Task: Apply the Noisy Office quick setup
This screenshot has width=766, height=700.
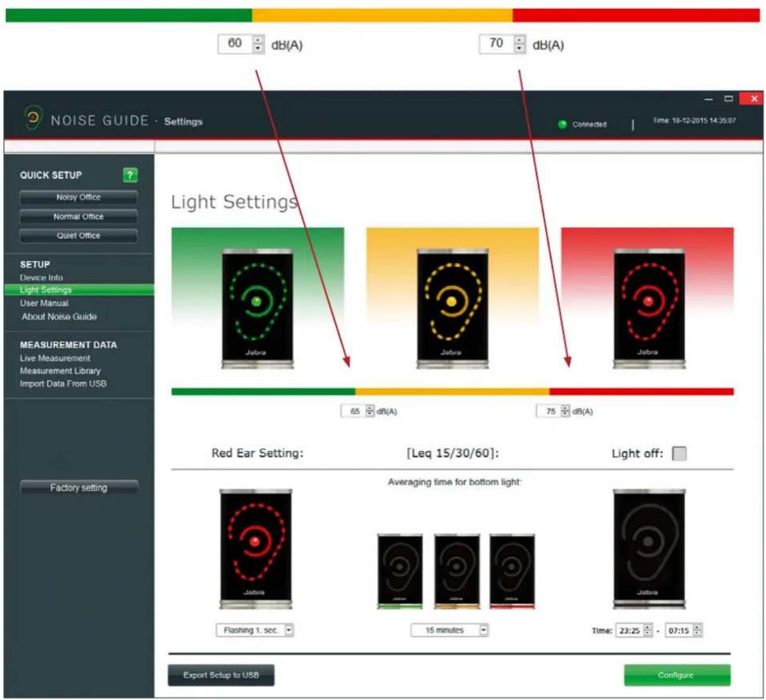Action: coord(78,197)
